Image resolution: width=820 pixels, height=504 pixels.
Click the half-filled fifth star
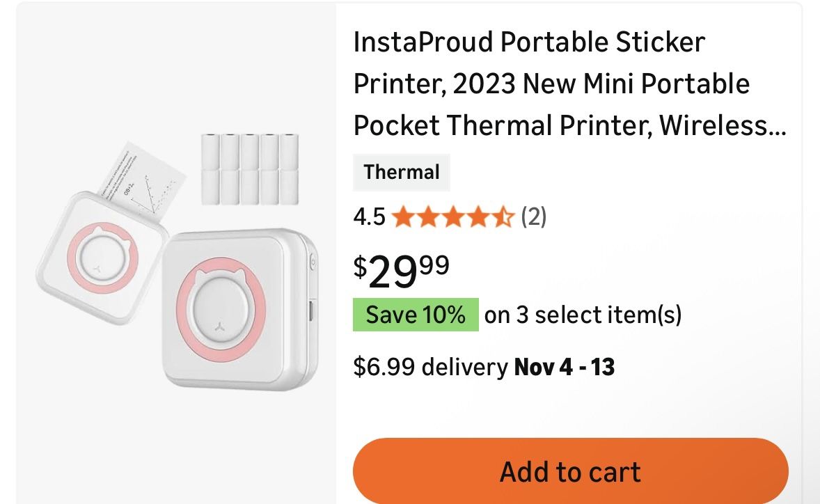tap(505, 217)
